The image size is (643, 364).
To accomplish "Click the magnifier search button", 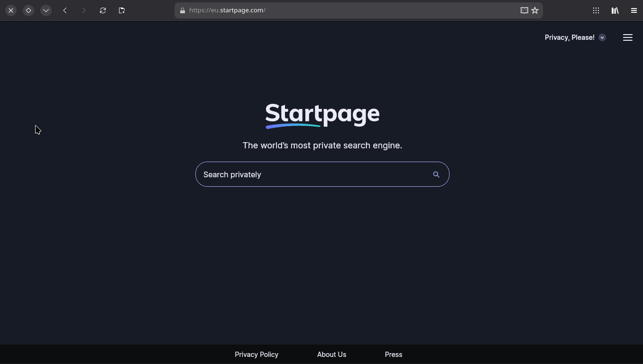I will pyautogui.click(x=436, y=174).
